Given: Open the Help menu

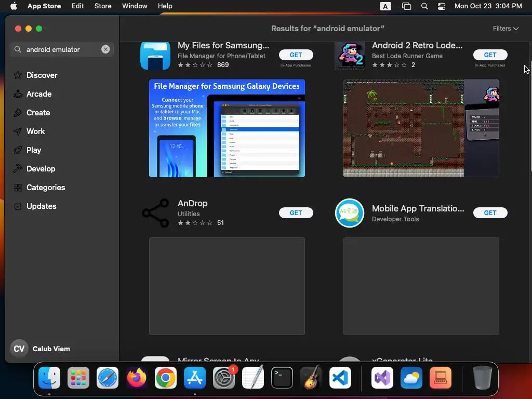Looking at the screenshot, I should pos(165,6).
